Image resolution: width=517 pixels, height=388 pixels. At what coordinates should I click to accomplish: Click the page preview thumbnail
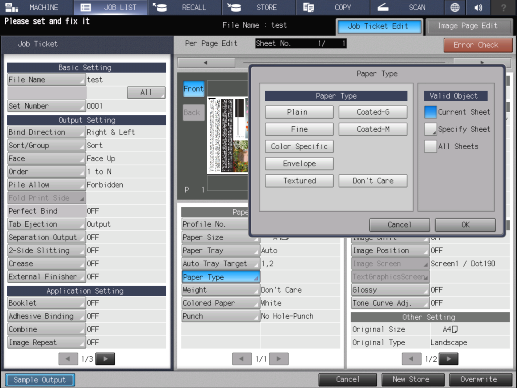[228, 135]
